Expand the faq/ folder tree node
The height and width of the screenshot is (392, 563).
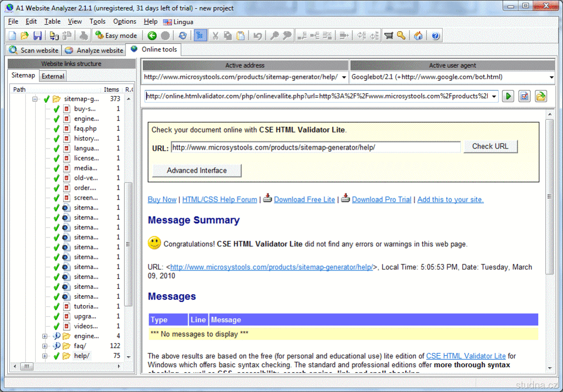[45, 346]
